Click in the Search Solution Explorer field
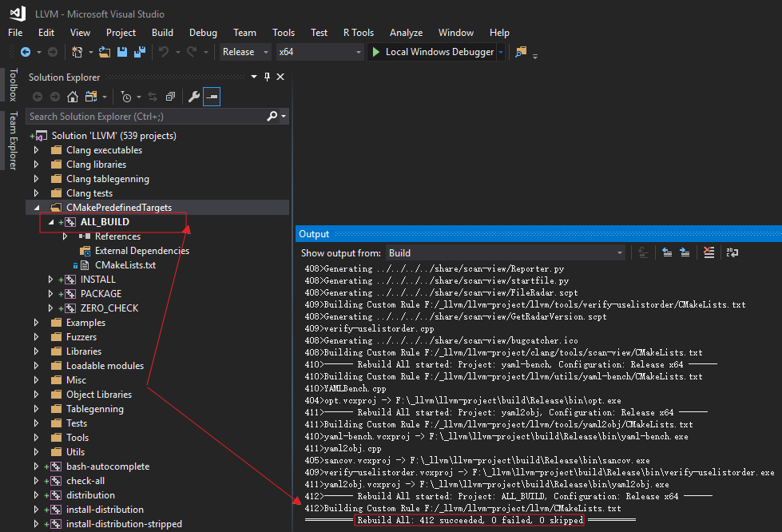The image size is (782, 532). click(x=147, y=116)
